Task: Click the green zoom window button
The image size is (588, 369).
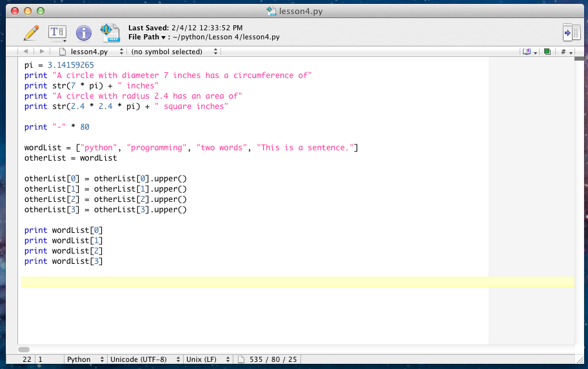Action: [x=41, y=11]
